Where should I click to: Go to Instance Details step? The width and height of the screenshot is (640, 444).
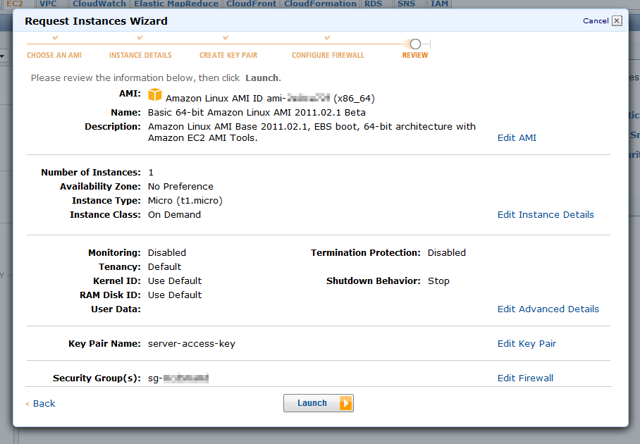point(140,55)
